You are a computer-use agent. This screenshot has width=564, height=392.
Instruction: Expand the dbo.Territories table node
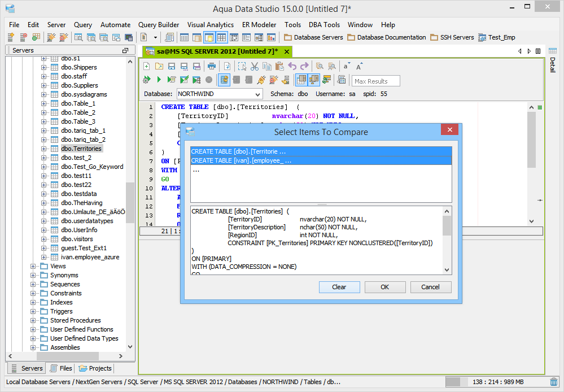pos(43,149)
